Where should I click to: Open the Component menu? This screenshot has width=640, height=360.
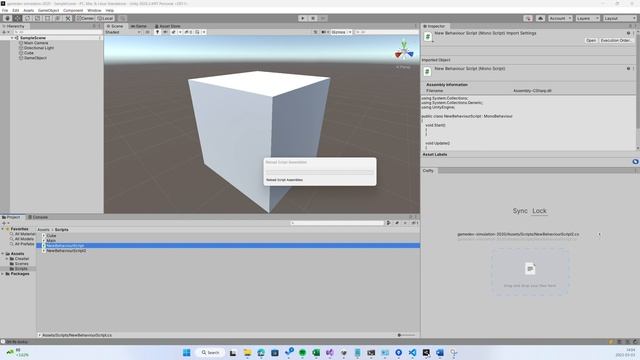[73, 10]
